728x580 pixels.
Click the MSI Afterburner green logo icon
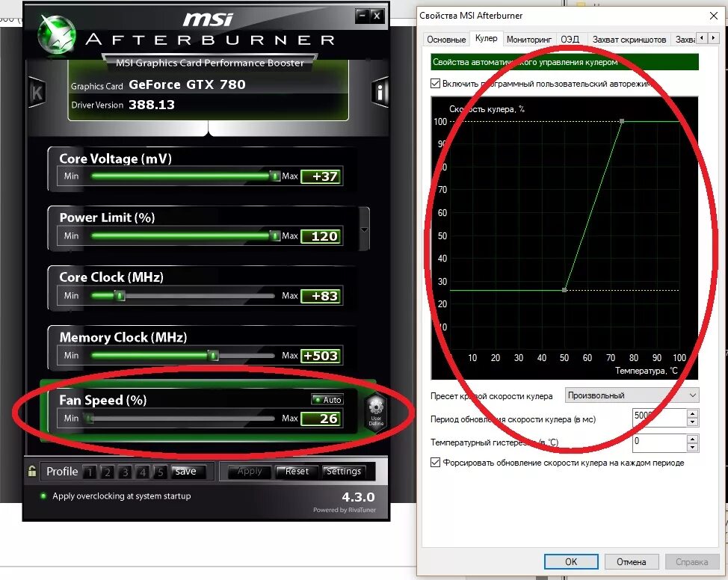(x=56, y=34)
